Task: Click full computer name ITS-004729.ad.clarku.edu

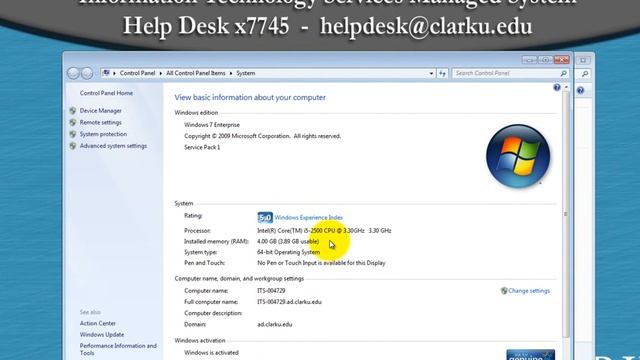Action: (289, 302)
